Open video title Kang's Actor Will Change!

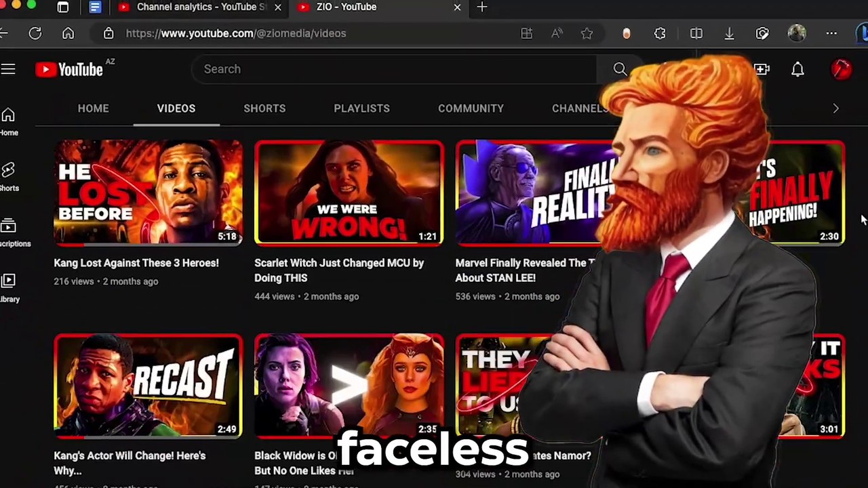tap(130, 463)
